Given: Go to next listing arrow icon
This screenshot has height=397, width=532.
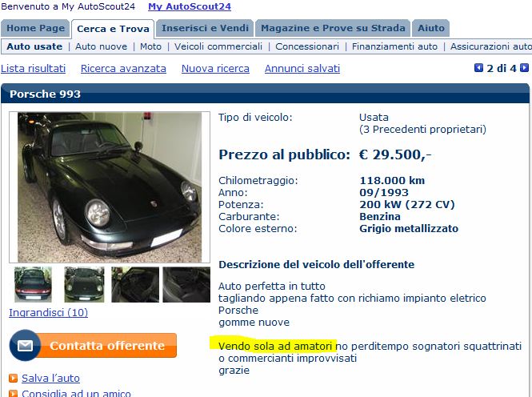Looking at the screenshot, I should coord(524,68).
